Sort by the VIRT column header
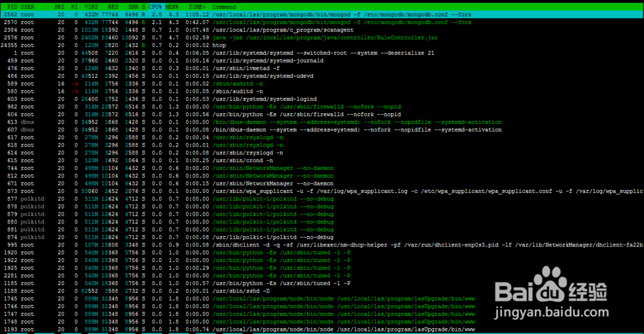644x334 pixels. [91, 7]
